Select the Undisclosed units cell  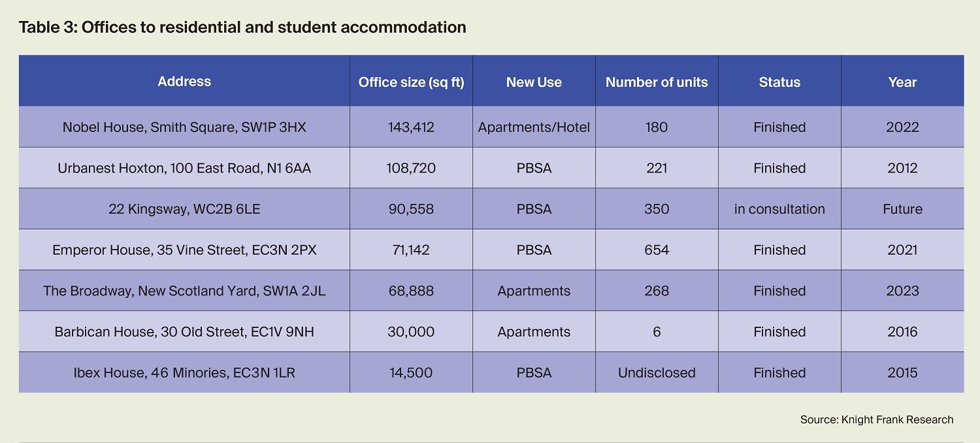point(657,373)
